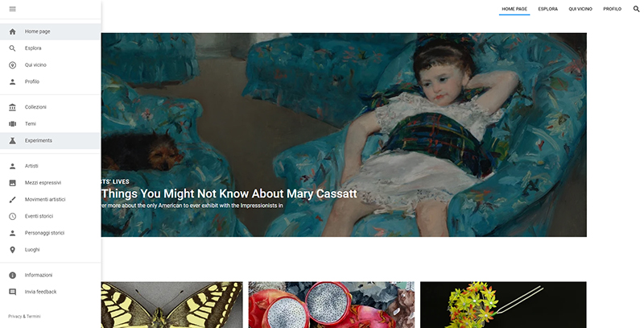Open Privacy & Termini link
Image resolution: width=644 pixels, height=328 pixels.
pyautogui.click(x=24, y=317)
